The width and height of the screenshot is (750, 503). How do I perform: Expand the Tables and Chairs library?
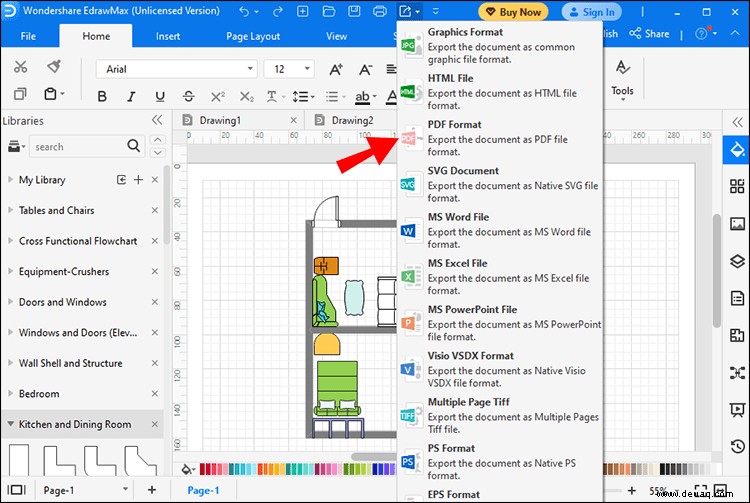tap(10, 210)
